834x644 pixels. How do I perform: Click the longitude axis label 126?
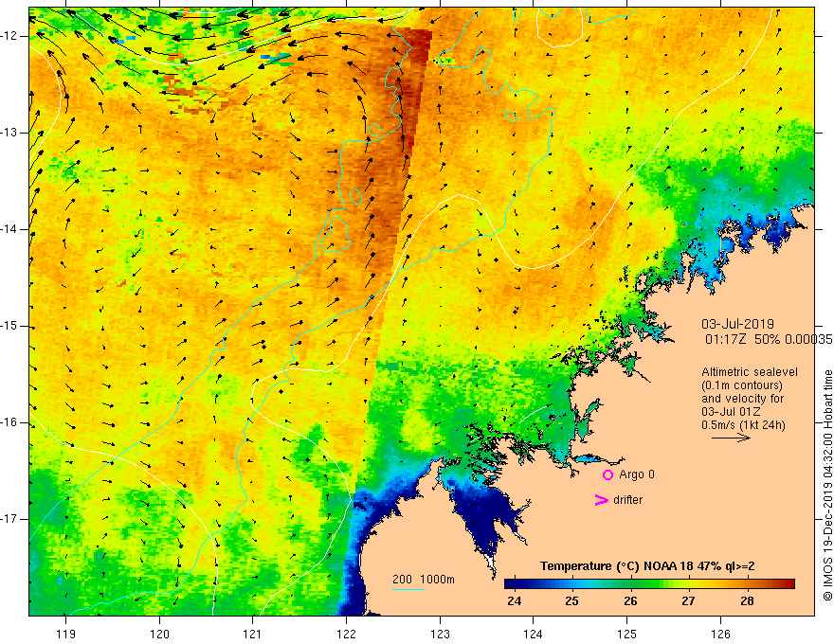[720, 634]
